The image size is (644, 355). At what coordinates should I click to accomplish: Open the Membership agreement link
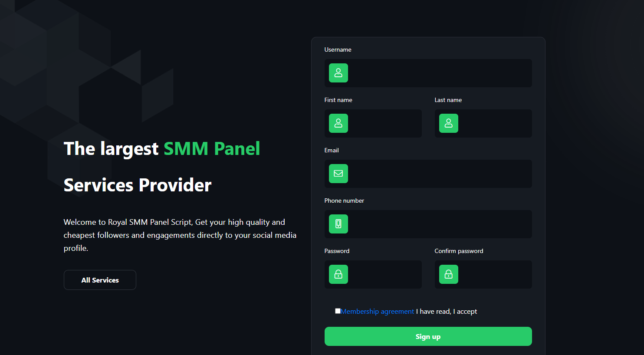click(377, 312)
